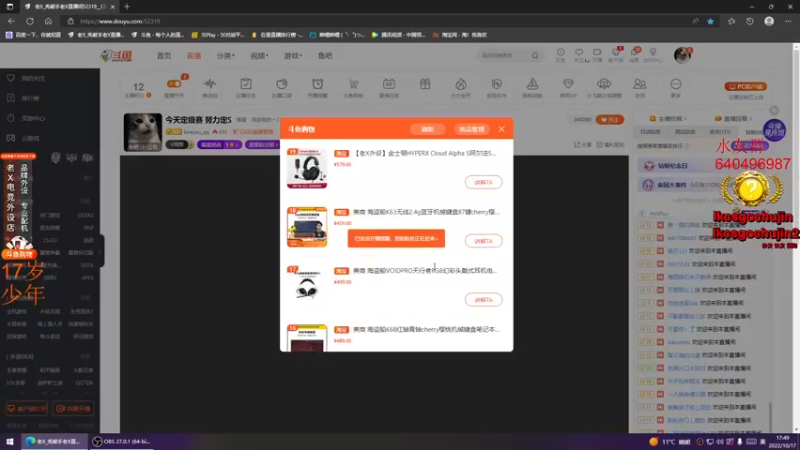
Task: Click the 我要开播 start streaming button
Action: 74,409
